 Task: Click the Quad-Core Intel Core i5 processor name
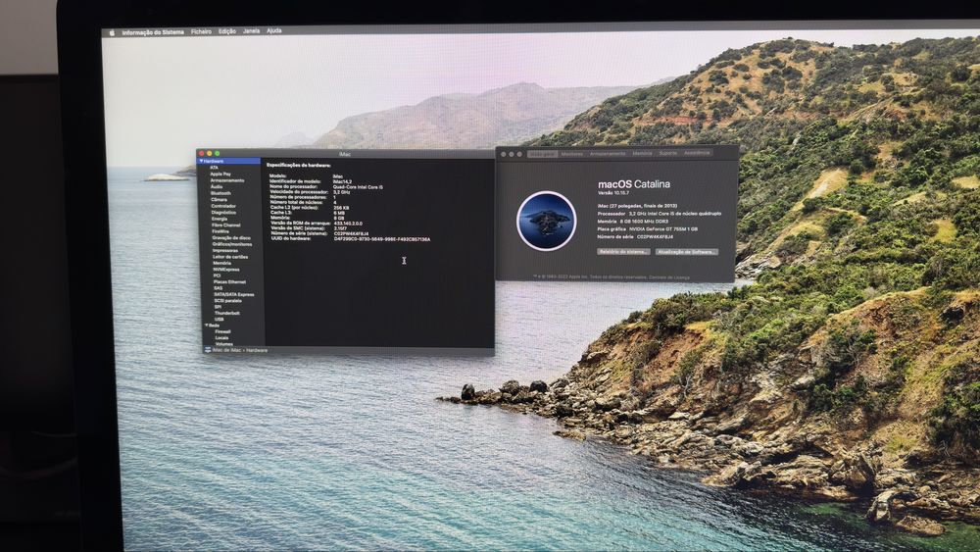point(358,187)
